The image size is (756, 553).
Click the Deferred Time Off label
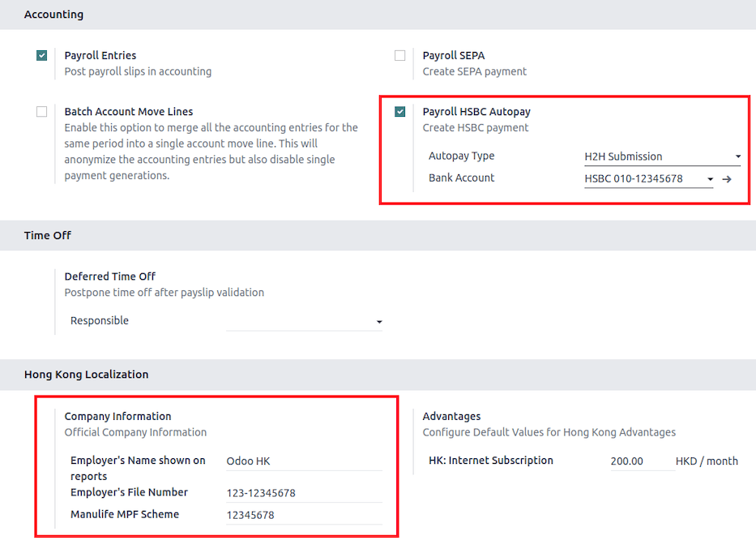[110, 276]
